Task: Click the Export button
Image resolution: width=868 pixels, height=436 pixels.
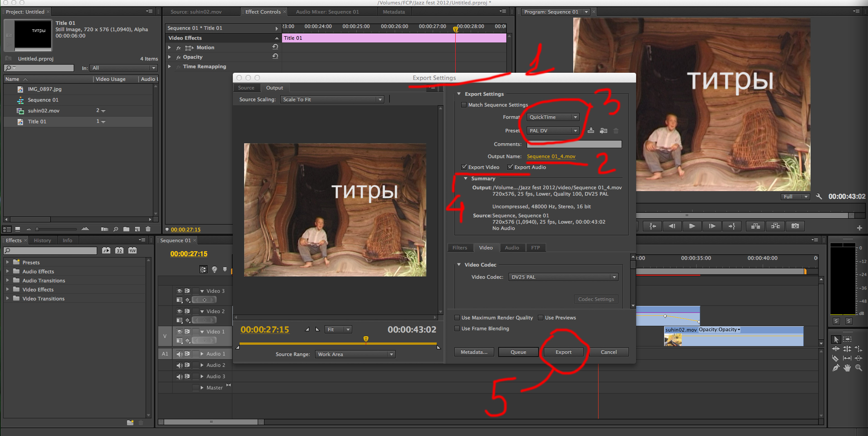Action: click(563, 352)
